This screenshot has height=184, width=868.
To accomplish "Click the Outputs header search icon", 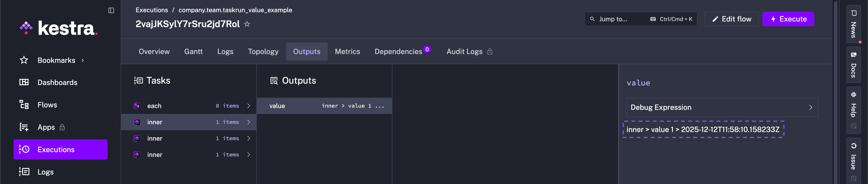I will (x=274, y=80).
